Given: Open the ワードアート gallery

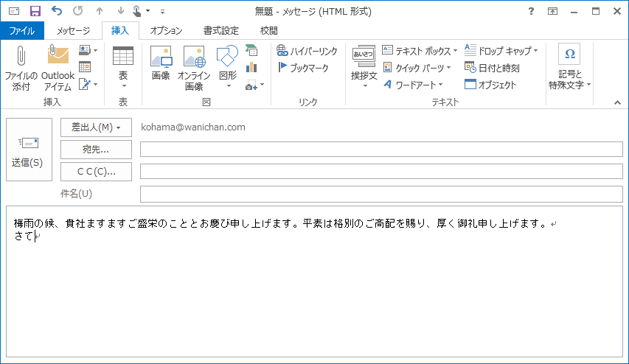Looking at the screenshot, I should tap(413, 85).
